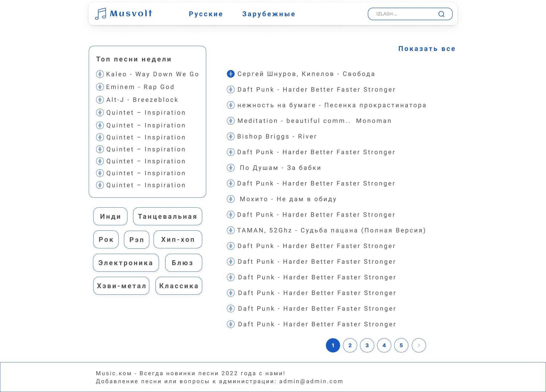Play the Eminem - Rap God icon
This screenshot has height=392, width=546.
(x=100, y=87)
